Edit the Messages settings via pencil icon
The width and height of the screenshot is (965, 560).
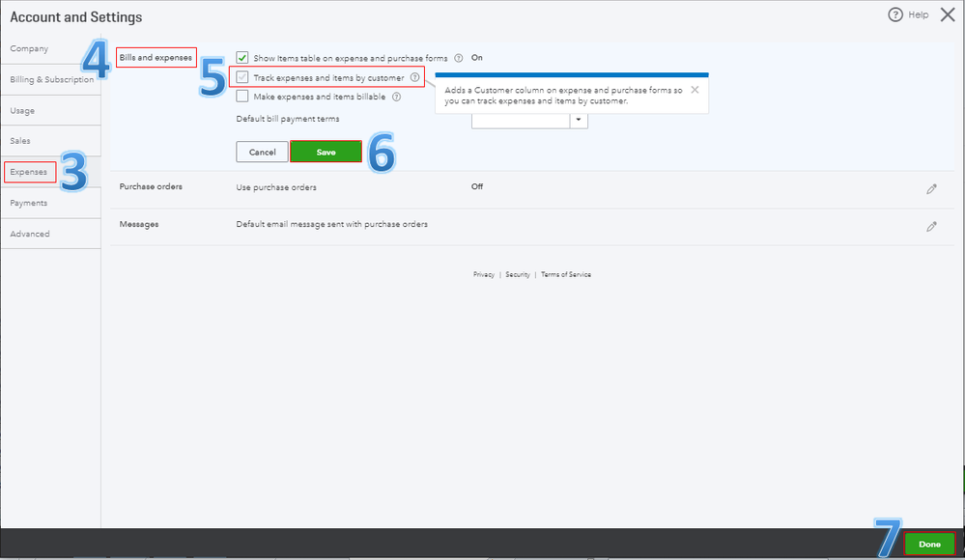click(x=931, y=226)
